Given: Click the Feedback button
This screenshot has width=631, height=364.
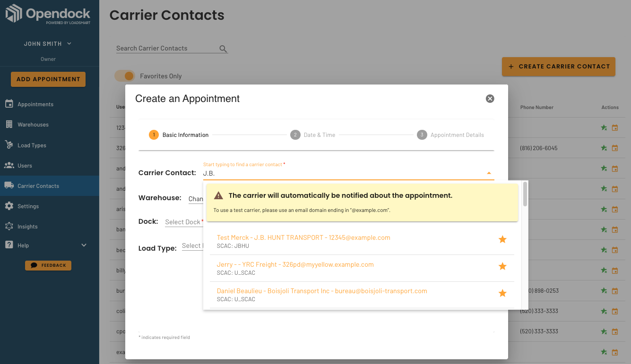Looking at the screenshot, I should pos(48,265).
